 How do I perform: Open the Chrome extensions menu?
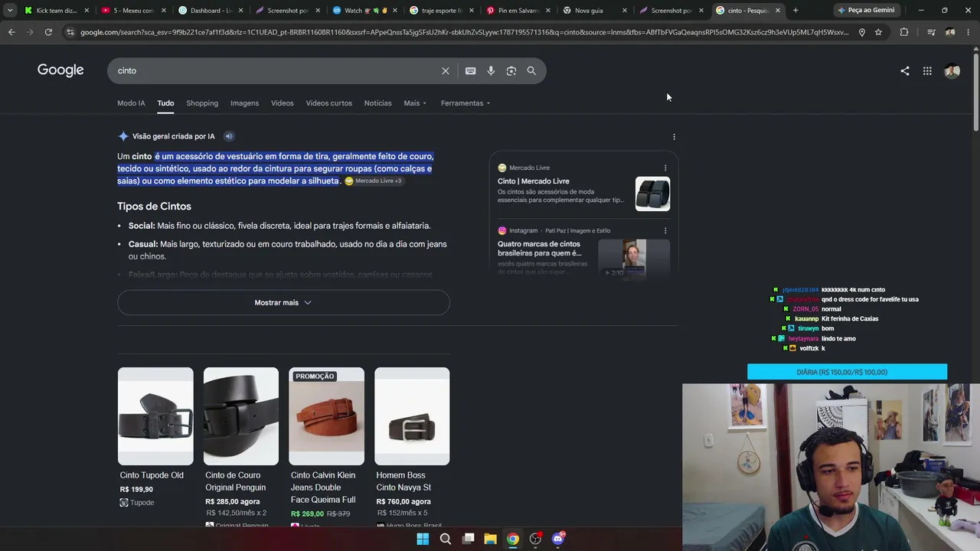pos(904,32)
